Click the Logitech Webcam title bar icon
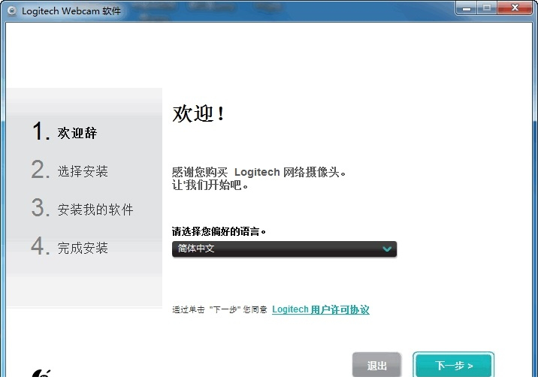 [x=11, y=11]
